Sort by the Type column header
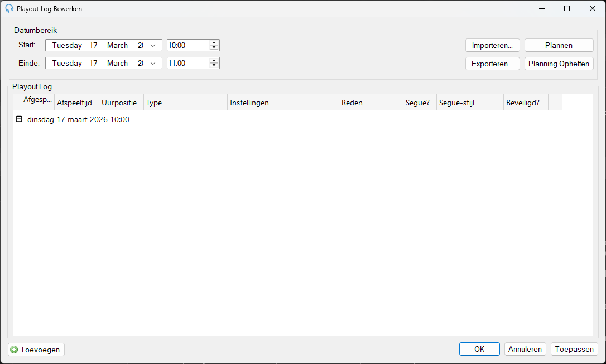The width and height of the screenshot is (606, 364). click(185, 103)
